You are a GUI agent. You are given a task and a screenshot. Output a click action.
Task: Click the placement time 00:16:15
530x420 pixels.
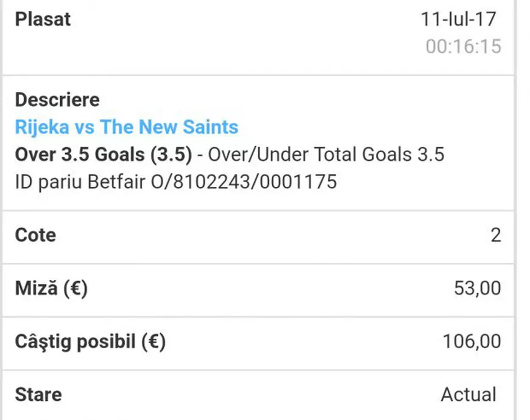[463, 46]
